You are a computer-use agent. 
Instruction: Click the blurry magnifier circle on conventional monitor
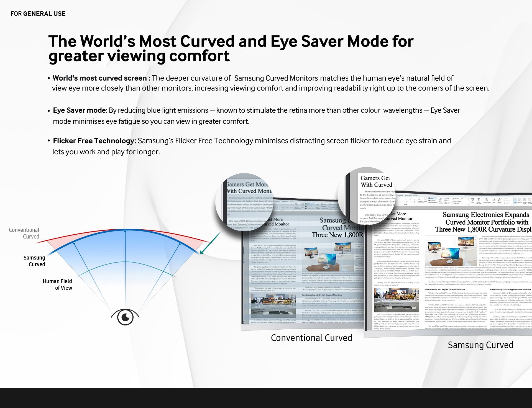(x=245, y=202)
